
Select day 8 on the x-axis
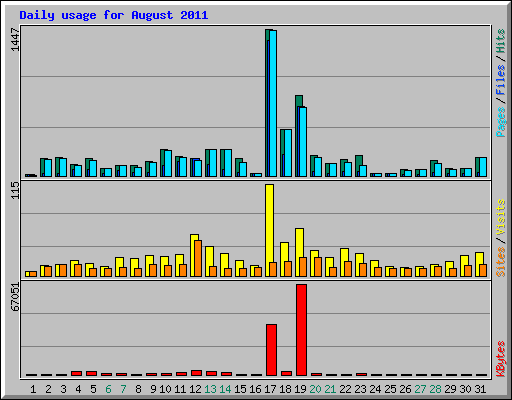(x=138, y=389)
